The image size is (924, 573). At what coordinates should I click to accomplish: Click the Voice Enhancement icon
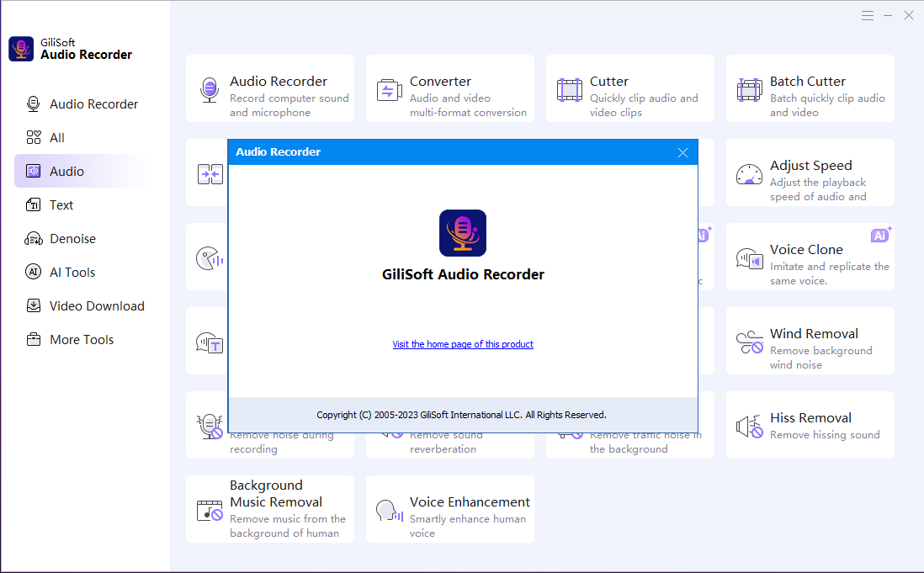[390, 510]
